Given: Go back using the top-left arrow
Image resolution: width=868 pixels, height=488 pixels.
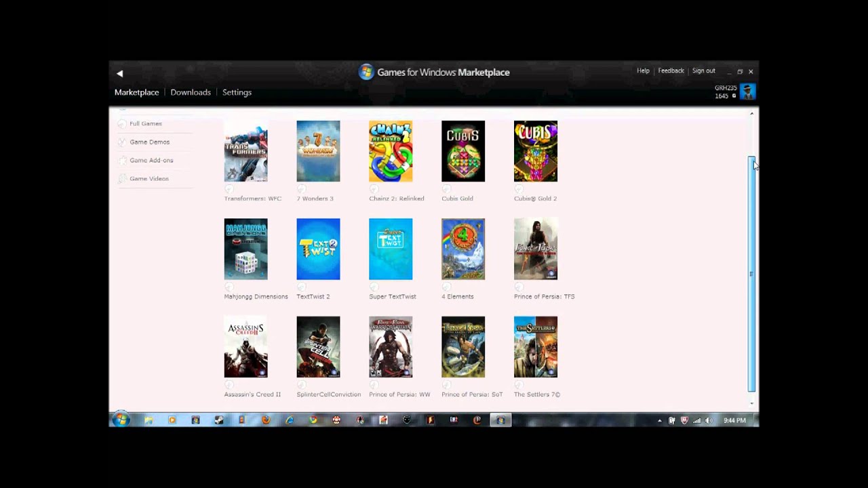Looking at the screenshot, I should [119, 73].
